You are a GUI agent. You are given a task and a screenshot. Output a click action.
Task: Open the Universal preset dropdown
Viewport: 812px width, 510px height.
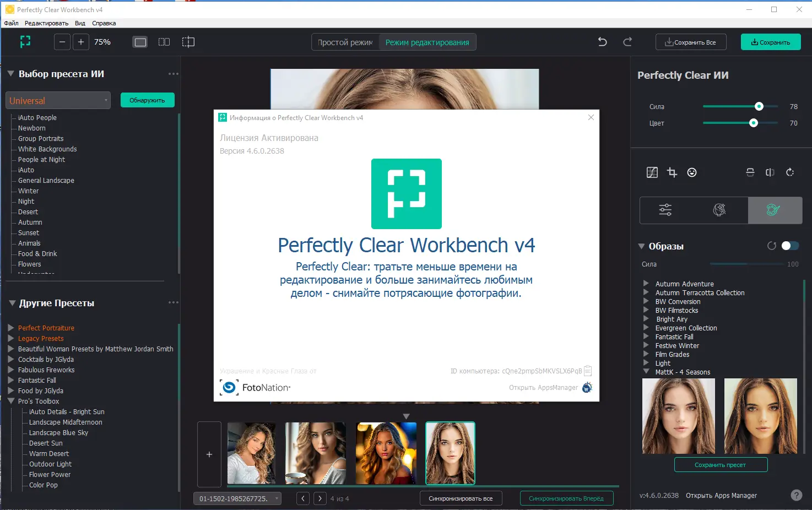pyautogui.click(x=58, y=100)
